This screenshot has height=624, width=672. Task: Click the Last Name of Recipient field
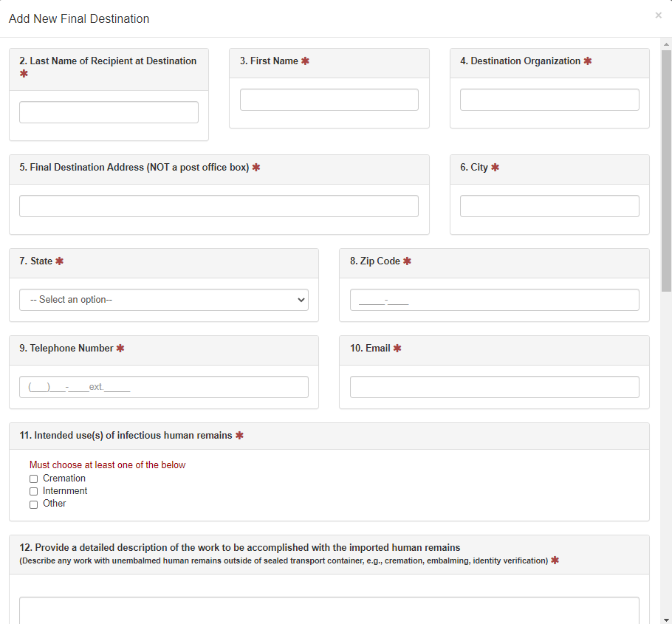click(109, 112)
